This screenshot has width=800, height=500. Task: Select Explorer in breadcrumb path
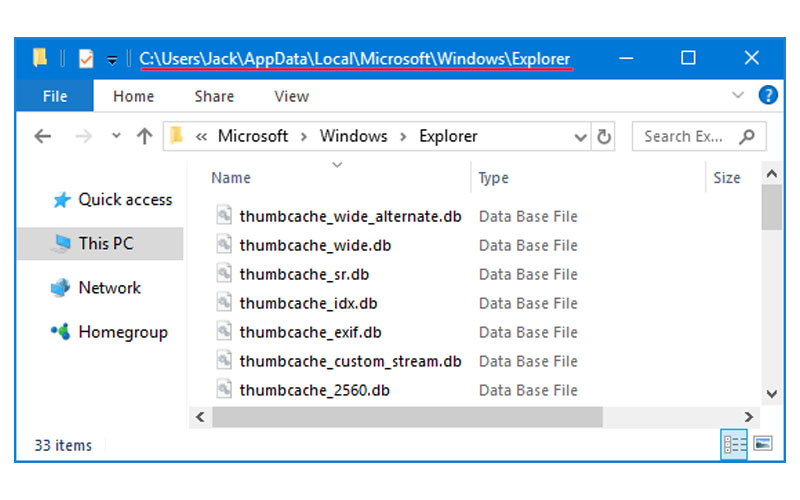point(448,136)
